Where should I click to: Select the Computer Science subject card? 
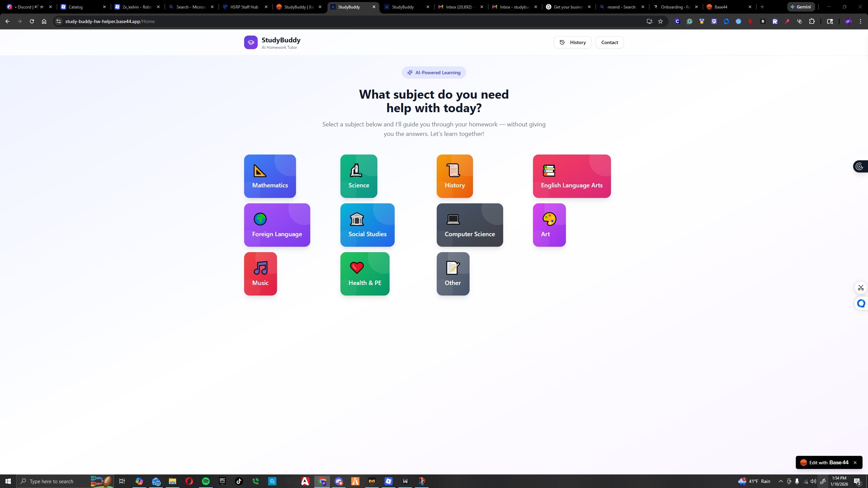(x=470, y=225)
